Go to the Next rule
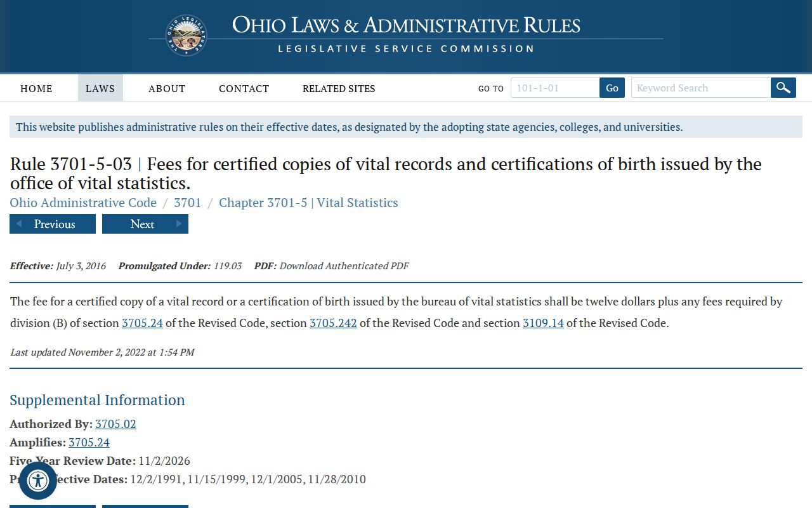 (145, 224)
